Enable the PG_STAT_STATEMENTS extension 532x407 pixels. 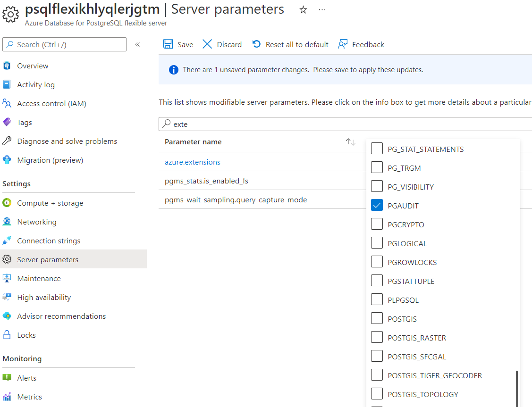click(377, 149)
